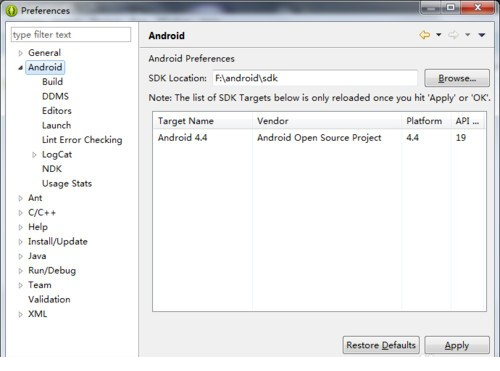Select the Validation tree item

pos(49,299)
